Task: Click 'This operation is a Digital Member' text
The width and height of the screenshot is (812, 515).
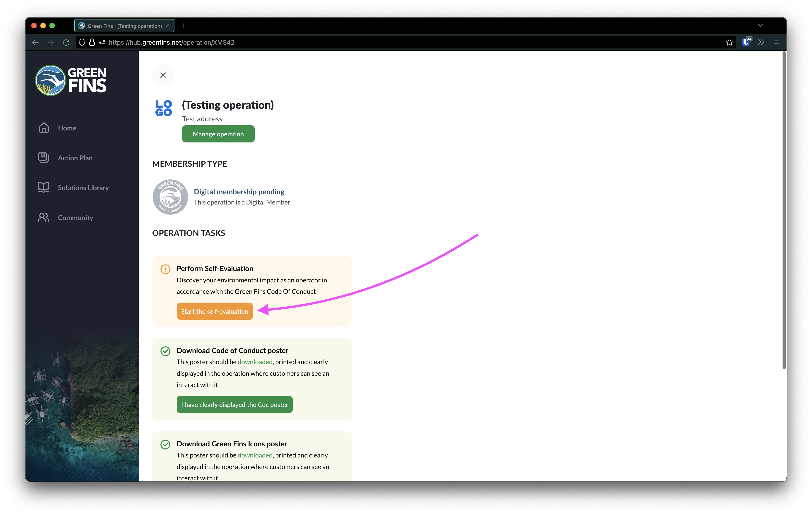Action: [x=242, y=202]
